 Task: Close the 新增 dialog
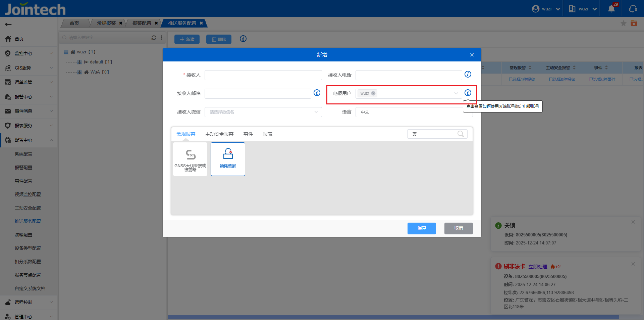(472, 55)
